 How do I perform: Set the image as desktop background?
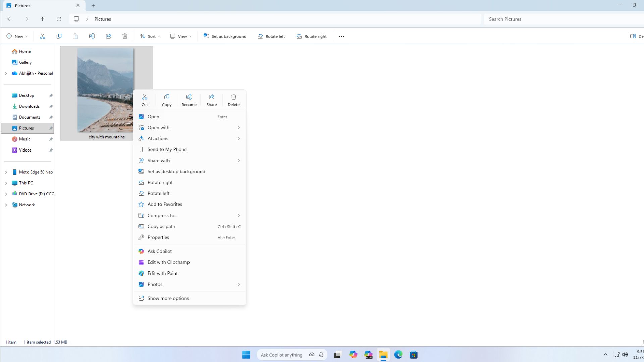[x=176, y=171]
